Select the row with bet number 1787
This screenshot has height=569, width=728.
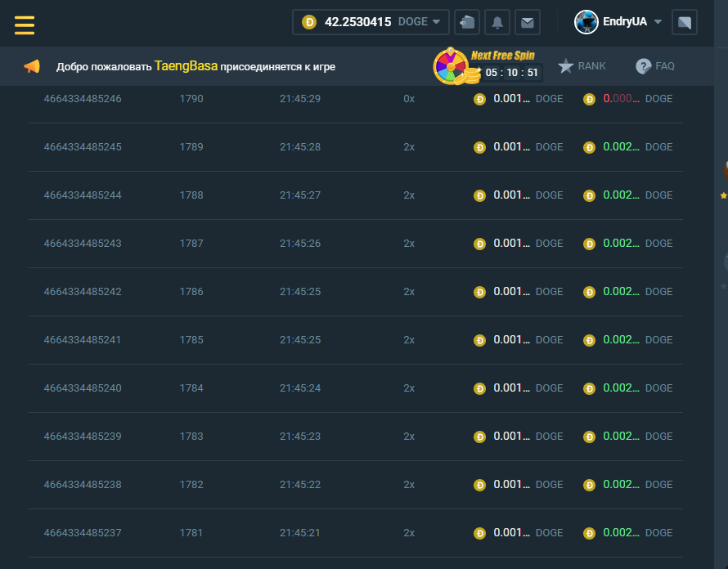(191, 244)
